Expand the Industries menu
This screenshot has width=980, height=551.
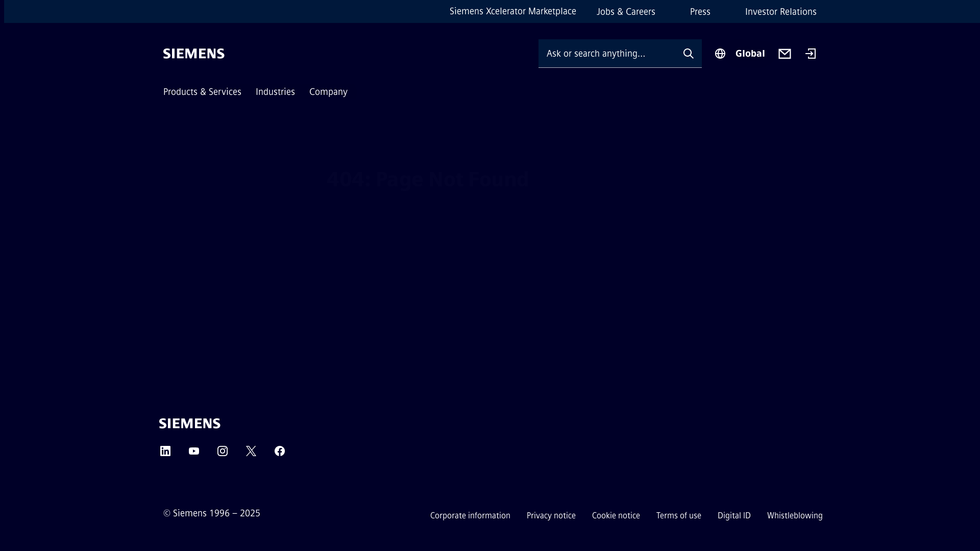tap(275, 92)
